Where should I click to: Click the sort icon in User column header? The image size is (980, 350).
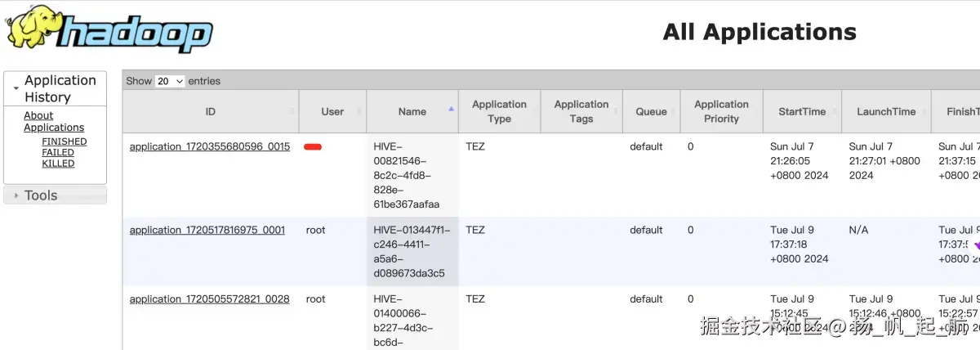coord(360,111)
